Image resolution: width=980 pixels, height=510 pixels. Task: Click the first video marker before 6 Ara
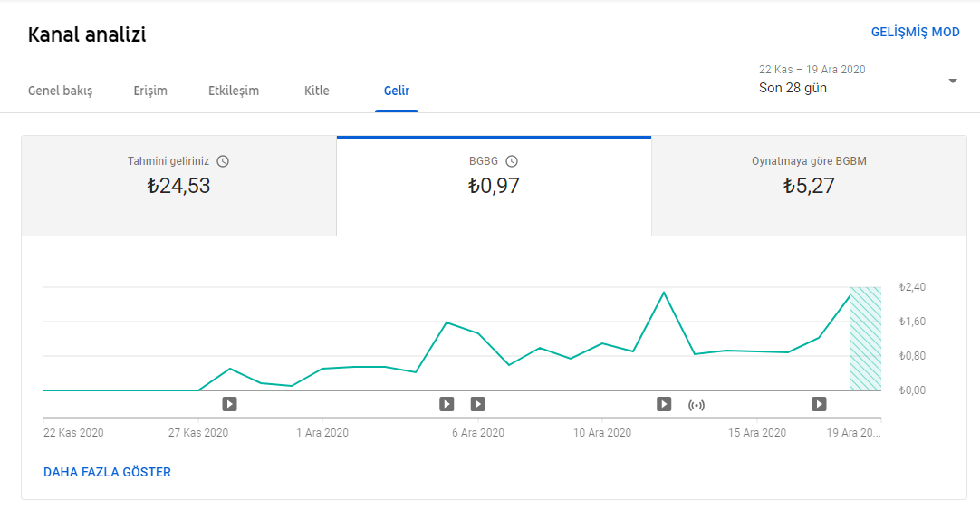[447, 404]
